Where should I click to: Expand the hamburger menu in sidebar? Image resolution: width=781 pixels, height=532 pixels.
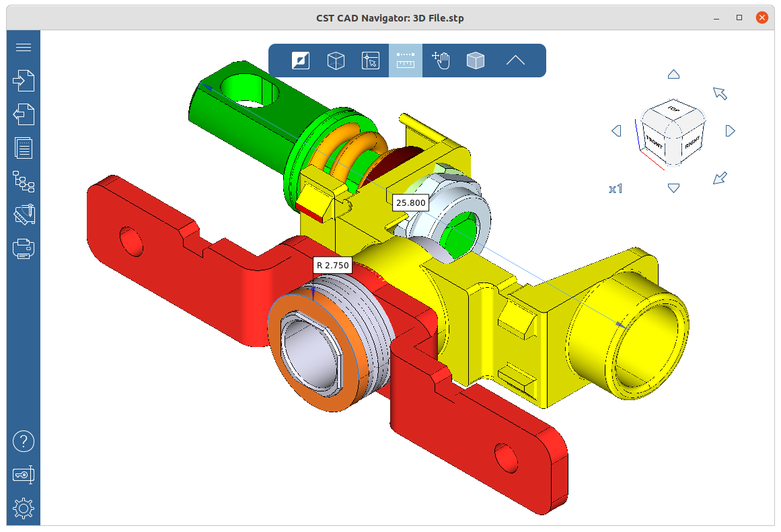tap(24, 47)
